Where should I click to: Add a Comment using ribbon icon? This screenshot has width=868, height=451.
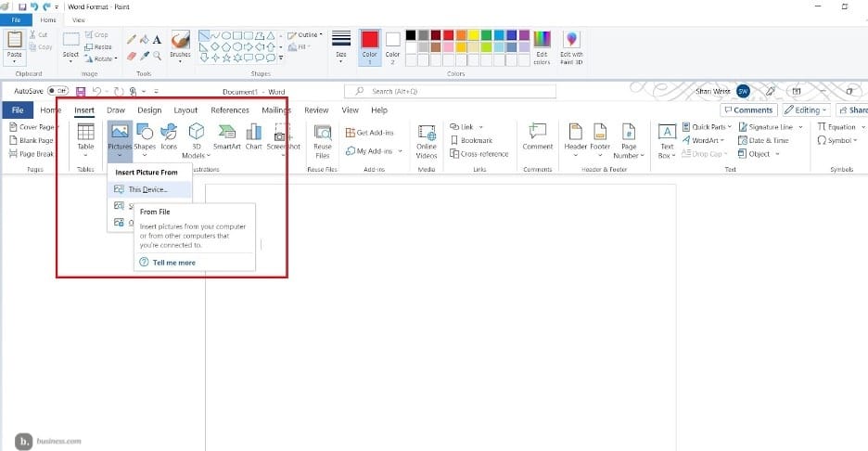coord(537,136)
